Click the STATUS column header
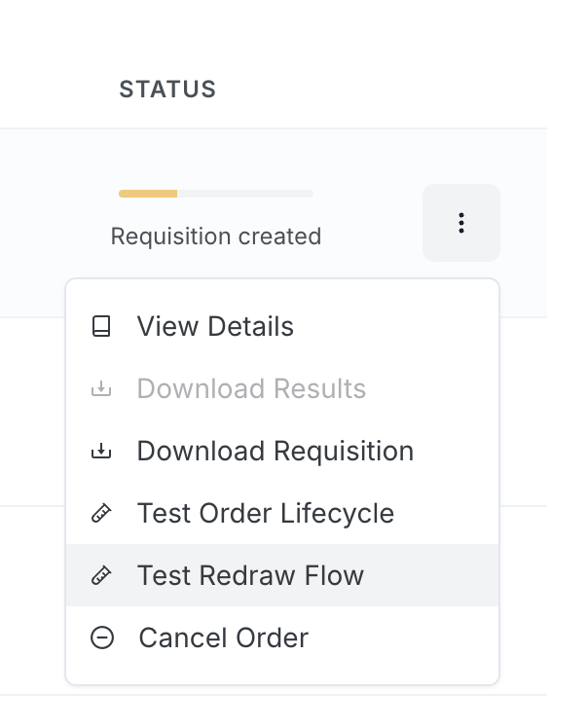Image resolution: width=588 pixels, height=728 pixels. click(167, 90)
